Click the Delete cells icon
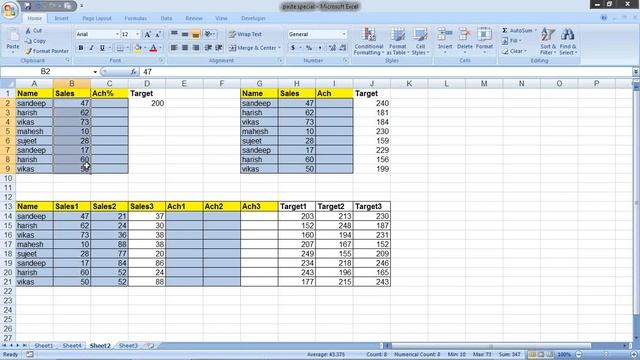Screen dimensions: 640x360 (464, 35)
